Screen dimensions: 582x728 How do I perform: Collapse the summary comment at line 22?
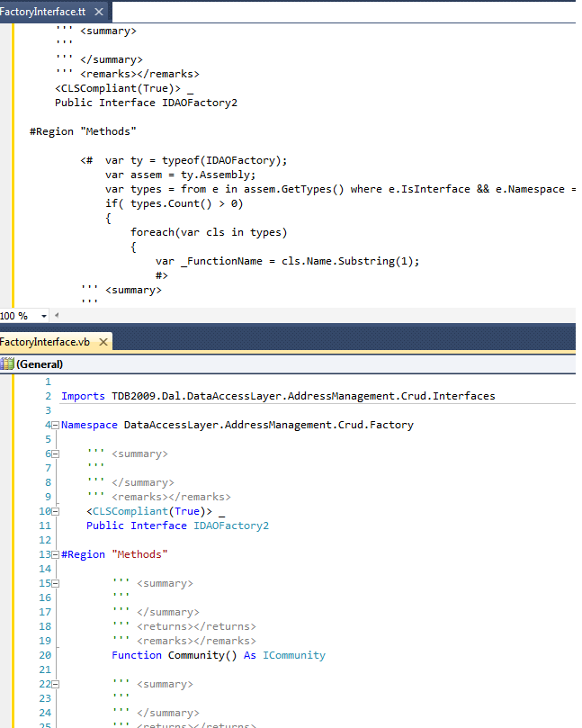click(56, 685)
